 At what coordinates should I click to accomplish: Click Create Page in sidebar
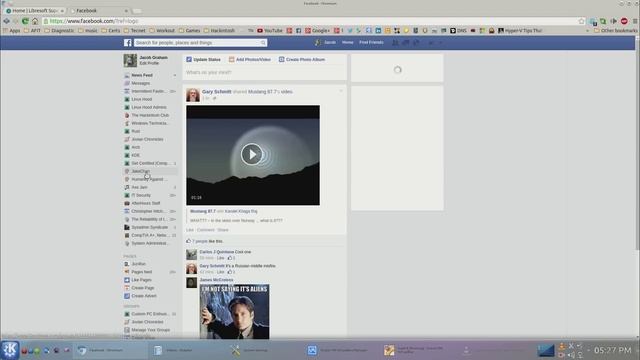[x=142, y=288]
